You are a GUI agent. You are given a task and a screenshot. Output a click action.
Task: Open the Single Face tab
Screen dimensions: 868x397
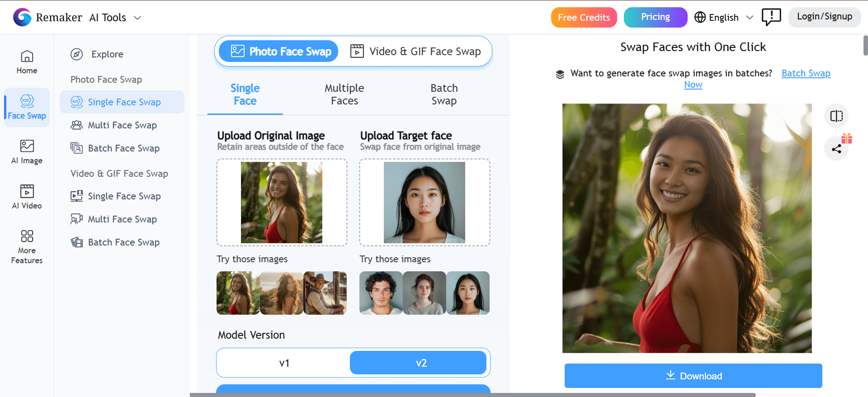pyautogui.click(x=245, y=95)
